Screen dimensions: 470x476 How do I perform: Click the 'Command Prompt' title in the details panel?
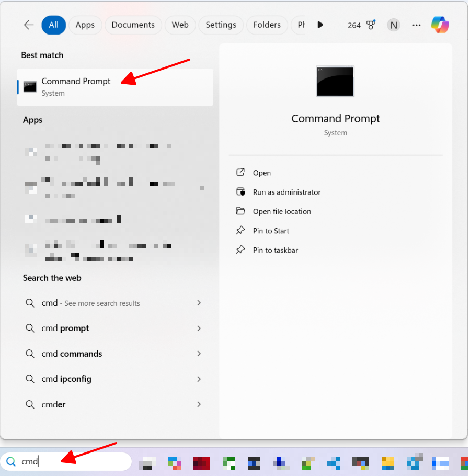[336, 119]
